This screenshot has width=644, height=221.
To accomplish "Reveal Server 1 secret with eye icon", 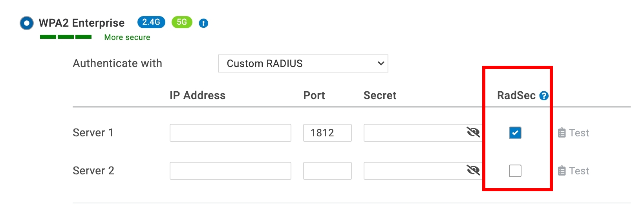I will [x=473, y=132].
